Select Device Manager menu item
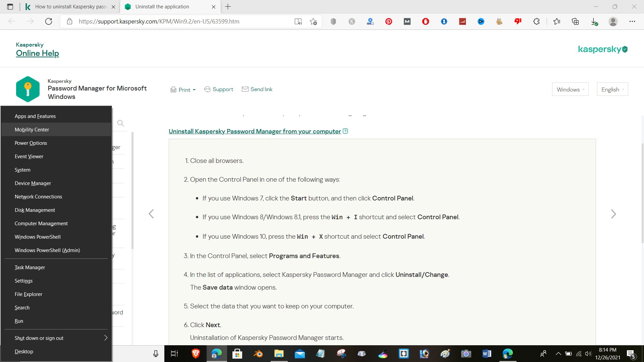 coord(56,183)
